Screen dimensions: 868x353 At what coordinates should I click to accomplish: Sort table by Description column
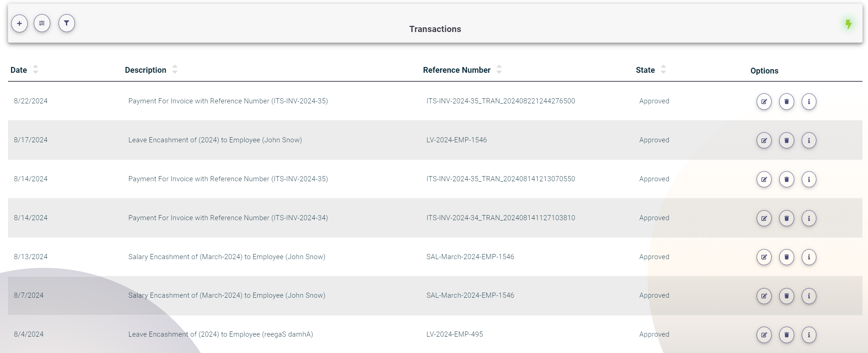(x=175, y=70)
